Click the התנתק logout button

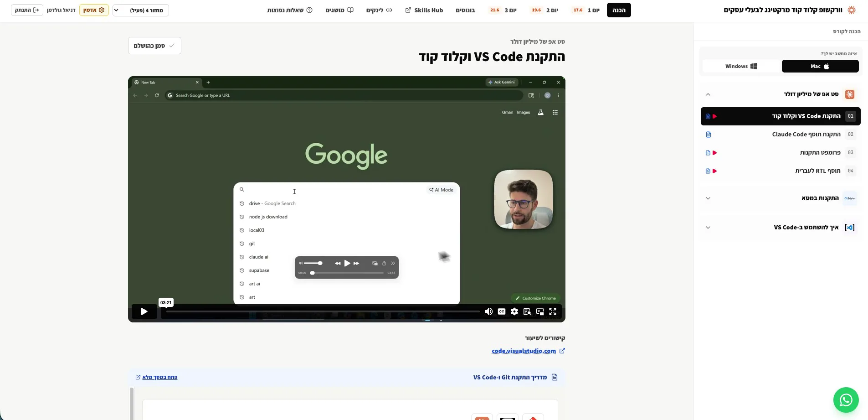(27, 10)
